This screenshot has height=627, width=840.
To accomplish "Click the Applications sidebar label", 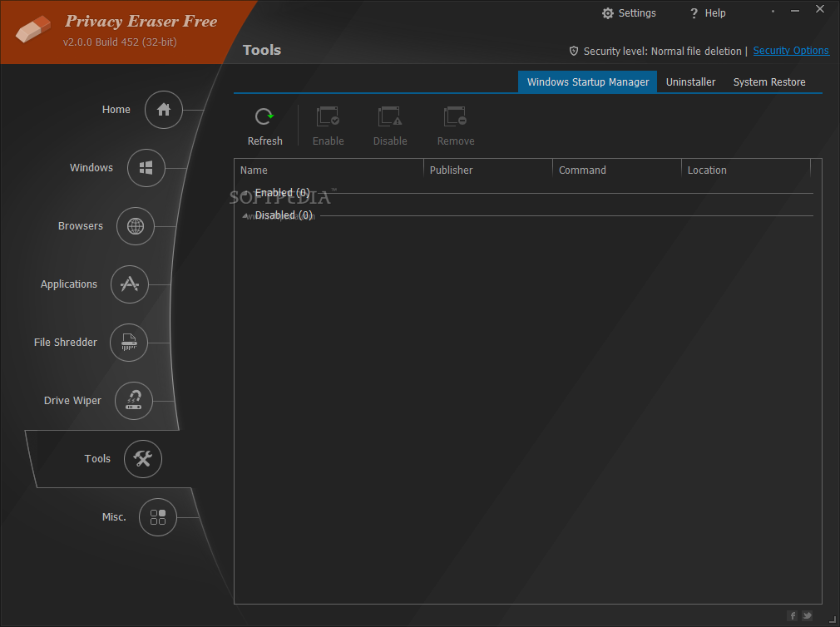I will pos(69,284).
